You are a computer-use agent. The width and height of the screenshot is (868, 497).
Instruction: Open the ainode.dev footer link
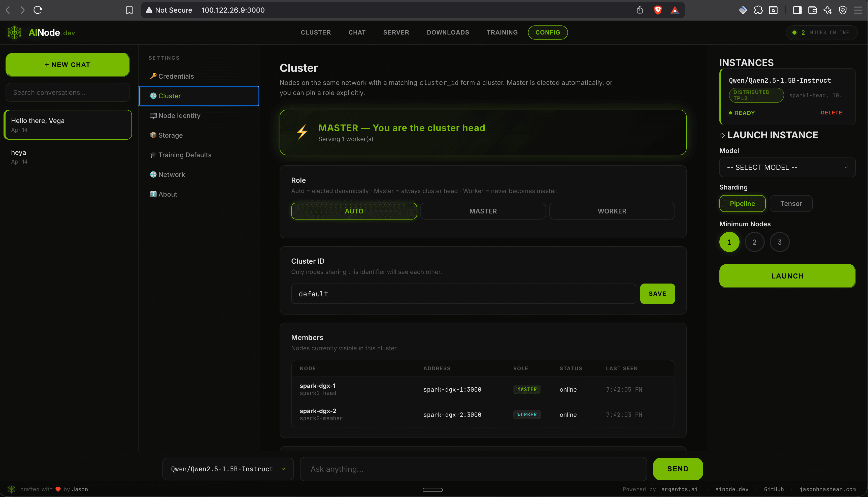(x=731, y=489)
